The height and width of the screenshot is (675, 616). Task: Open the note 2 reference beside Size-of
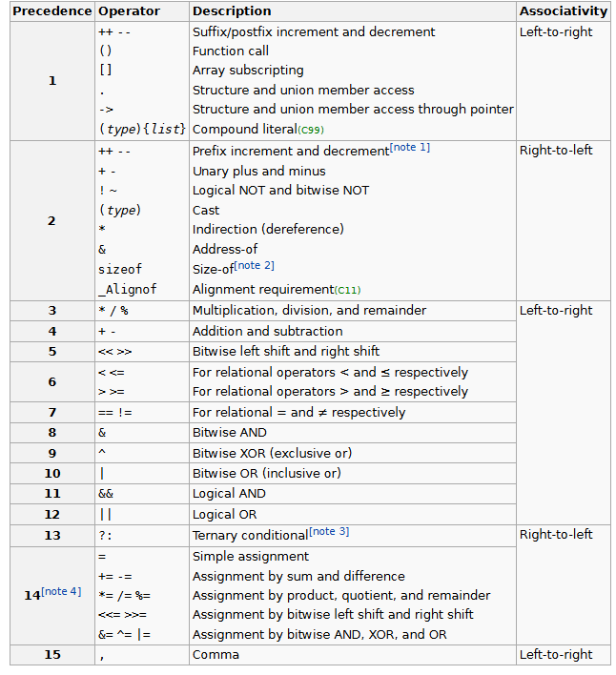(x=254, y=265)
